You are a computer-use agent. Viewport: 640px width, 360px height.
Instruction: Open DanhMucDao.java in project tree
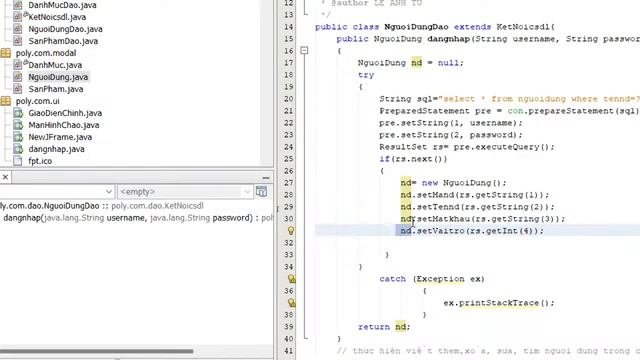point(62,5)
